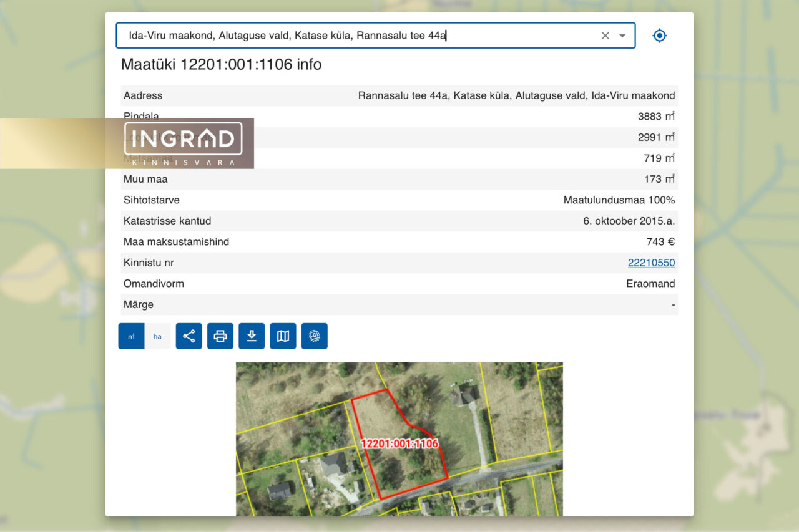Select the 'Sihtotstarve' label

[x=152, y=200]
